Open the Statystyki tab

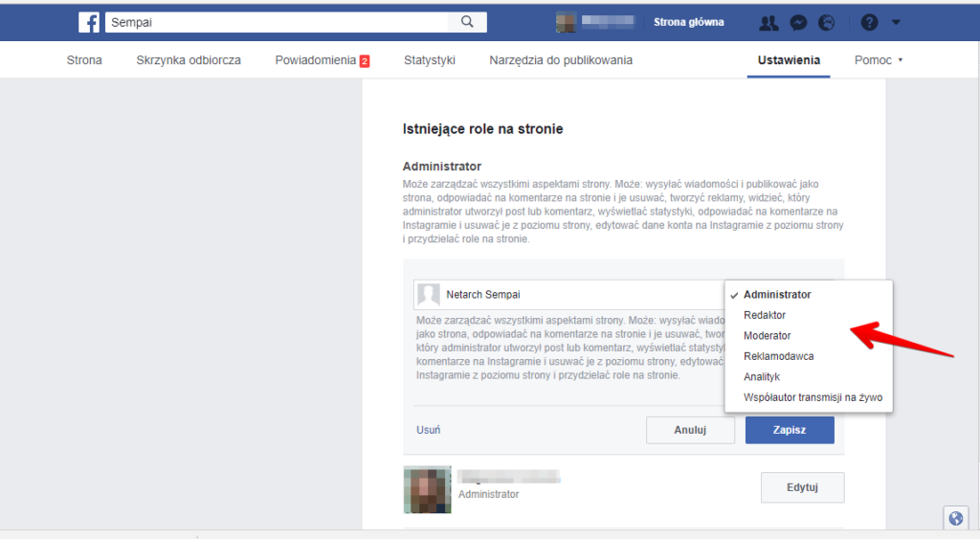[x=430, y=60]
